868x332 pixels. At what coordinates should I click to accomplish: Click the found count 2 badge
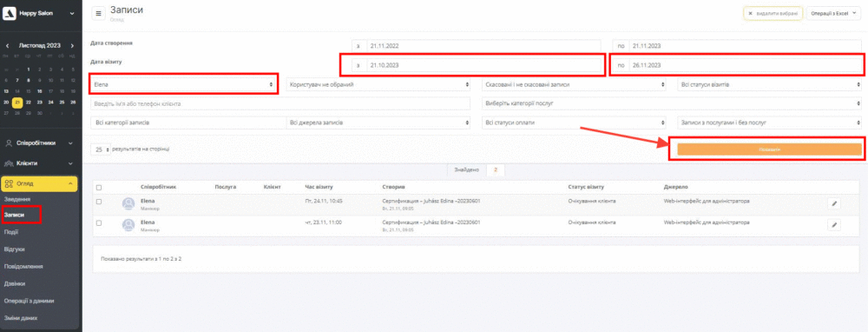(x=496, y=170)
